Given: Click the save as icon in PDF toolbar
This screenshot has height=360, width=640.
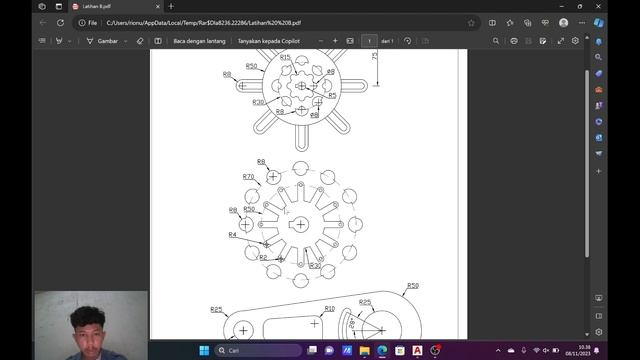Looking at the screenshot, I should [x=543, y=41].
